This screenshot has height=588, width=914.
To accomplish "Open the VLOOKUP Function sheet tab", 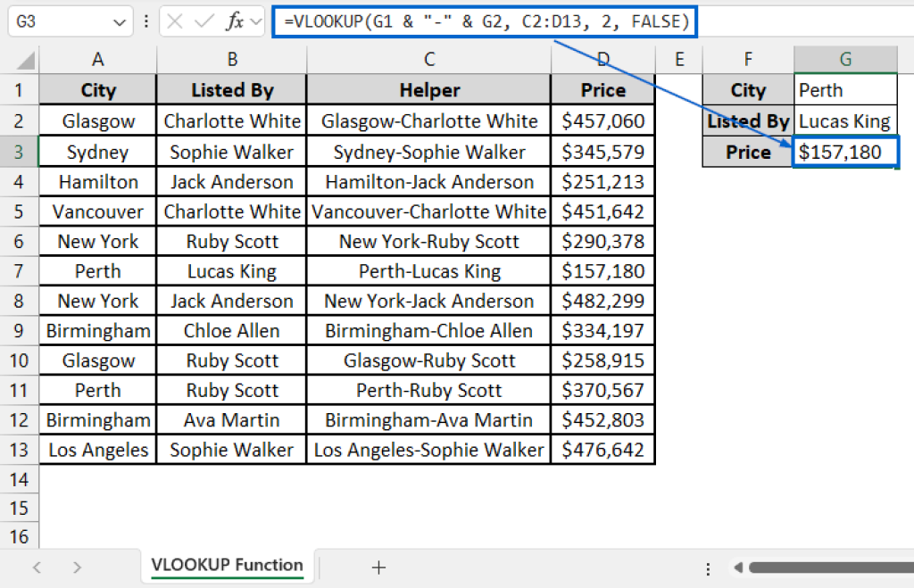I will click(x=228, y=565).
